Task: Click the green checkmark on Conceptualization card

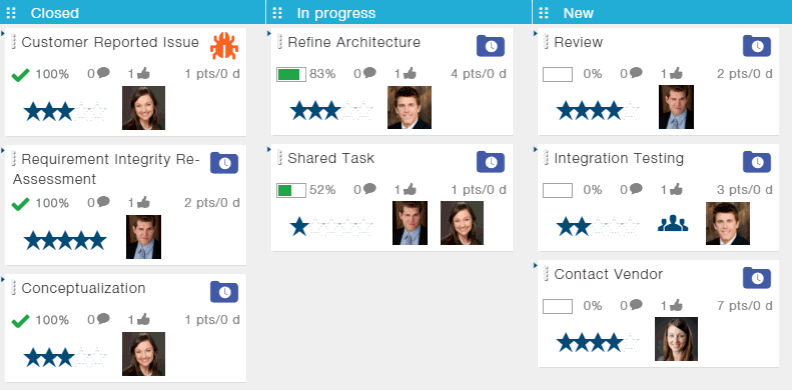Action: click(x=20, y=321)
